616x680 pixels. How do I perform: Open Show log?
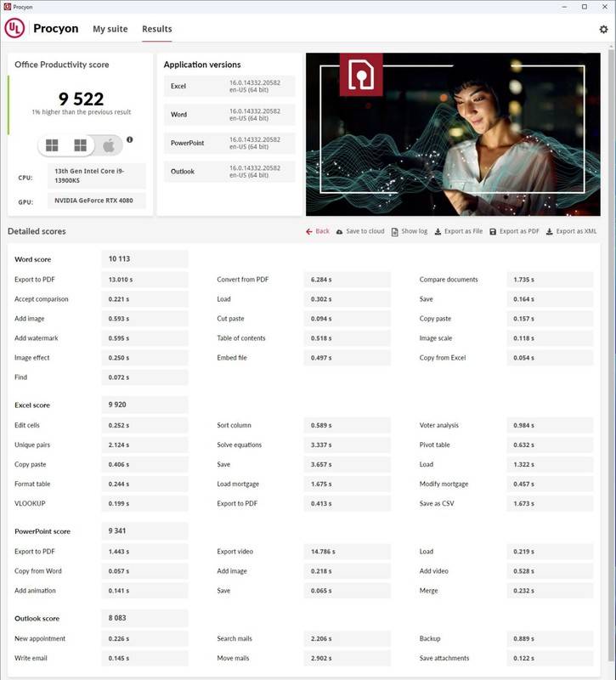coord(410,231)
